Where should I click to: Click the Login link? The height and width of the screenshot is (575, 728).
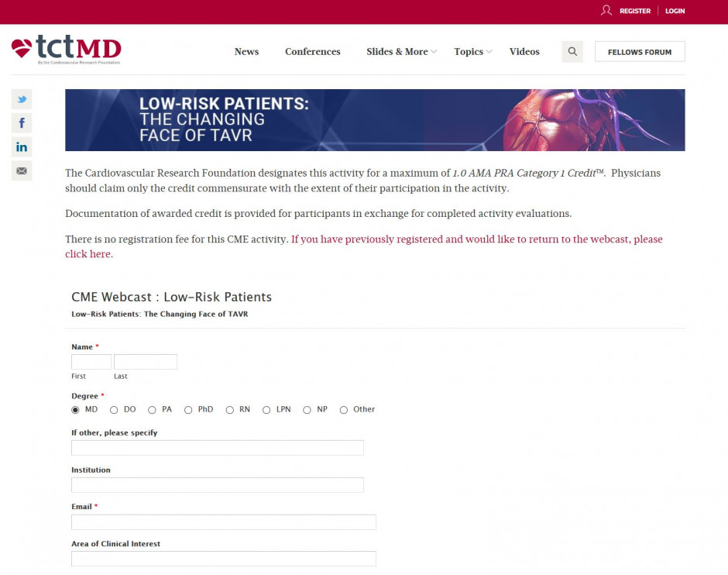pyautogui.click(x=675, y=11)
